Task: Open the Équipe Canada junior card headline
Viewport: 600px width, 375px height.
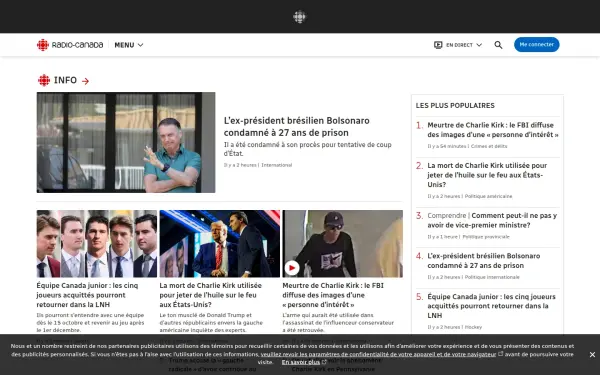Action: pos(87,295)
